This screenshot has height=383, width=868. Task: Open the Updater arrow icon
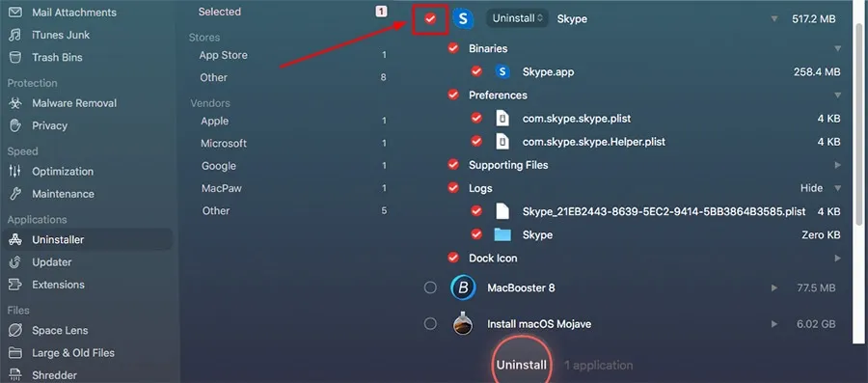15,262
